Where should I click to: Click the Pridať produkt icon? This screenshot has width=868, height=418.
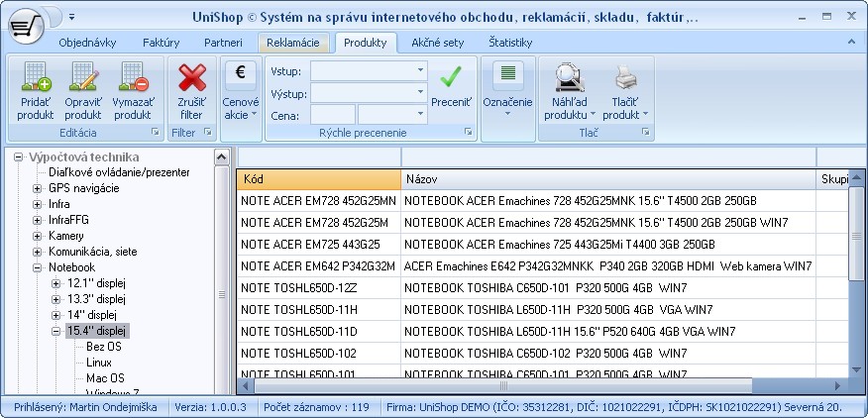(36, 77)
